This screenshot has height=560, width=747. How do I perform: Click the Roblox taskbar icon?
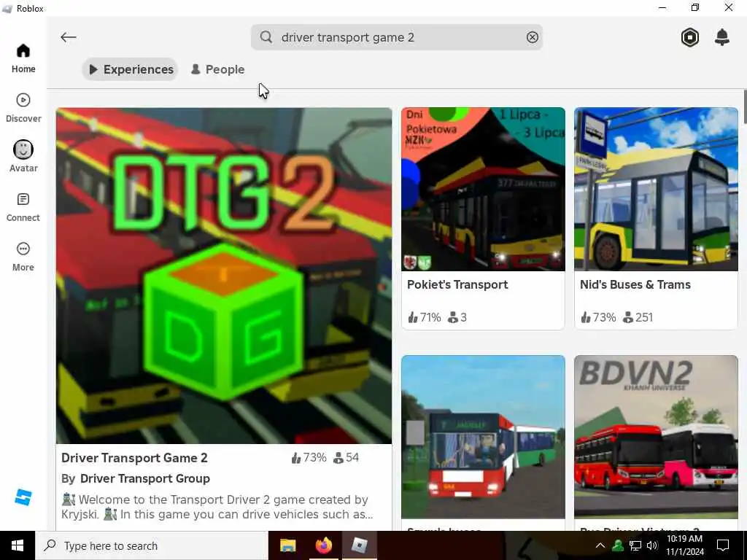(x=359, y=545)
